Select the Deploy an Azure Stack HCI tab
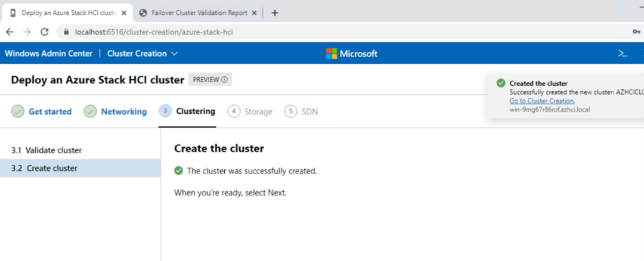The width and height of the screenshot is (644, 261). coord(68,13)
